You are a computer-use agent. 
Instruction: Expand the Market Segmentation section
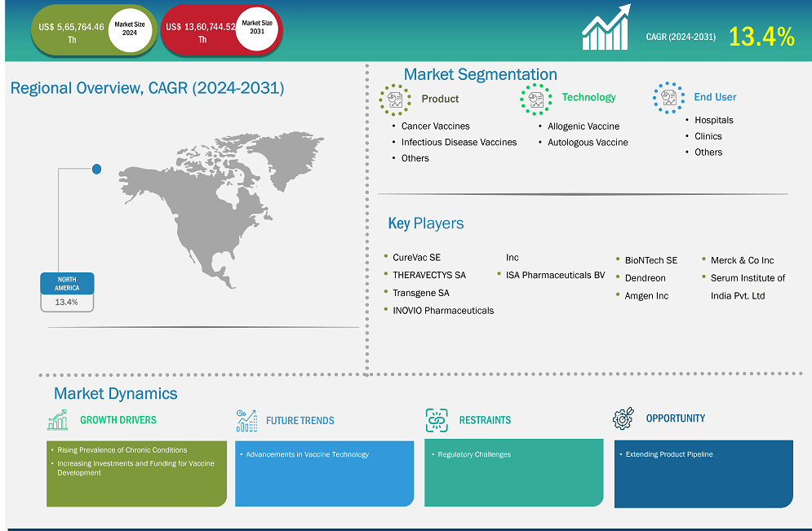click(480, 74)
